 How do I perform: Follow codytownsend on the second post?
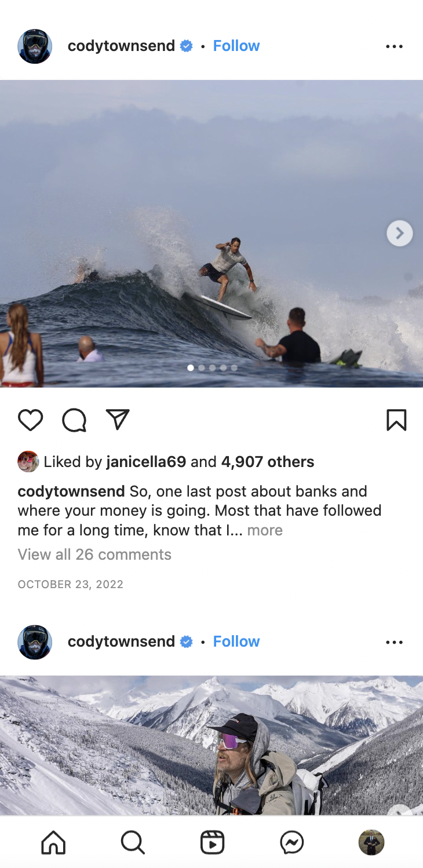pos(236,641)
